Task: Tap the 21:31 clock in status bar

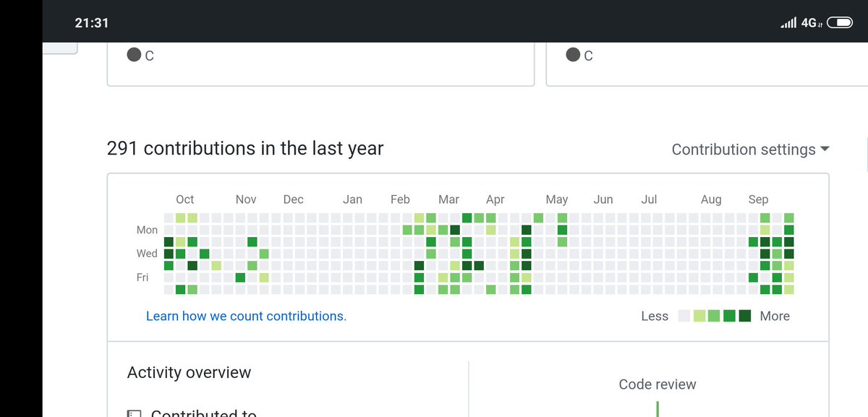Action: click(92, 23)
